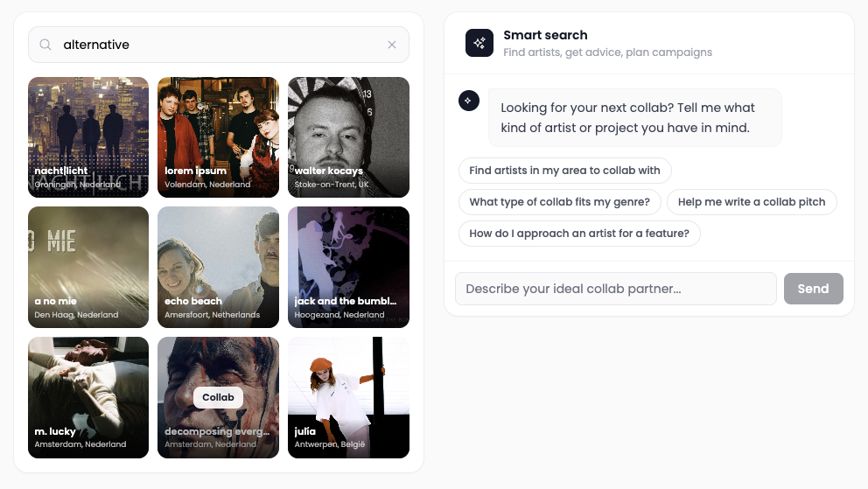The image size is (868, 489).
Task: Focus the 'Describe your ideal collab partner' input
Action: [x=615, y=289]
